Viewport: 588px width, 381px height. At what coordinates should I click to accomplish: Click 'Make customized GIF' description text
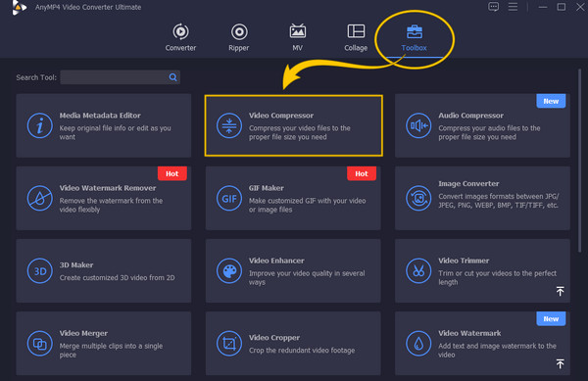307,205
